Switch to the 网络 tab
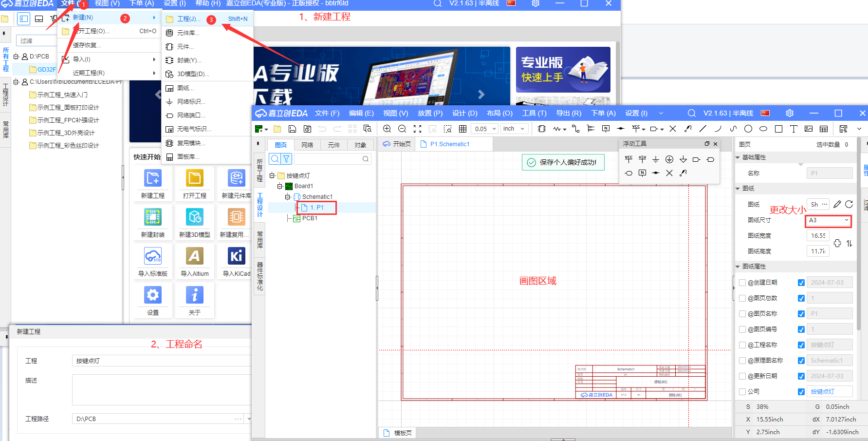Viewport: 868px width, 441px height. (x=307, y=145)
